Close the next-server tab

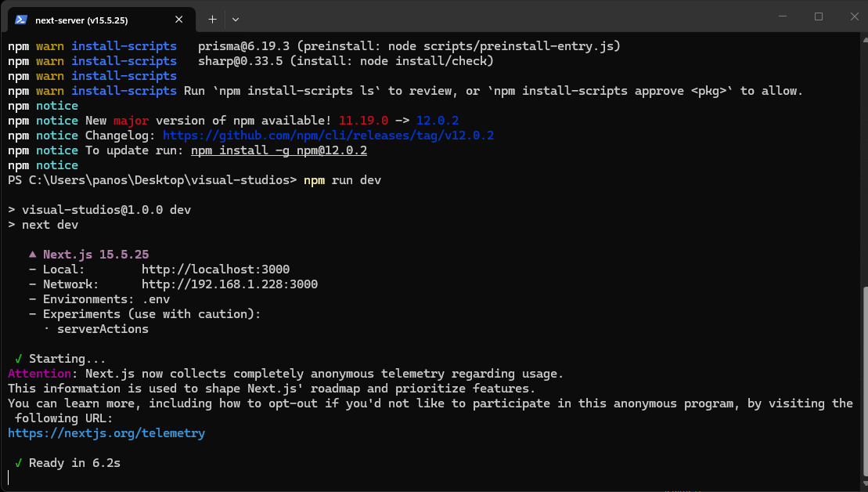[178, 20]
